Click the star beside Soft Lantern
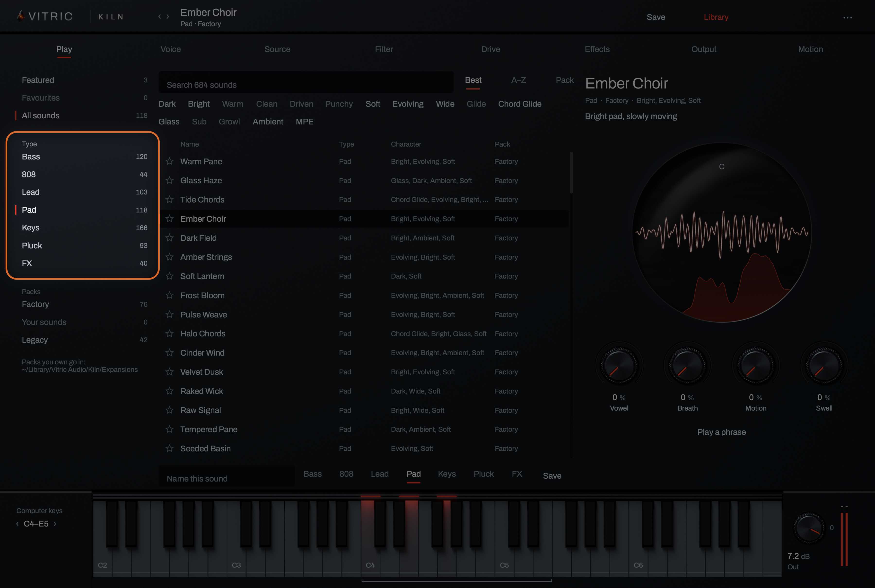 point(169,276)
